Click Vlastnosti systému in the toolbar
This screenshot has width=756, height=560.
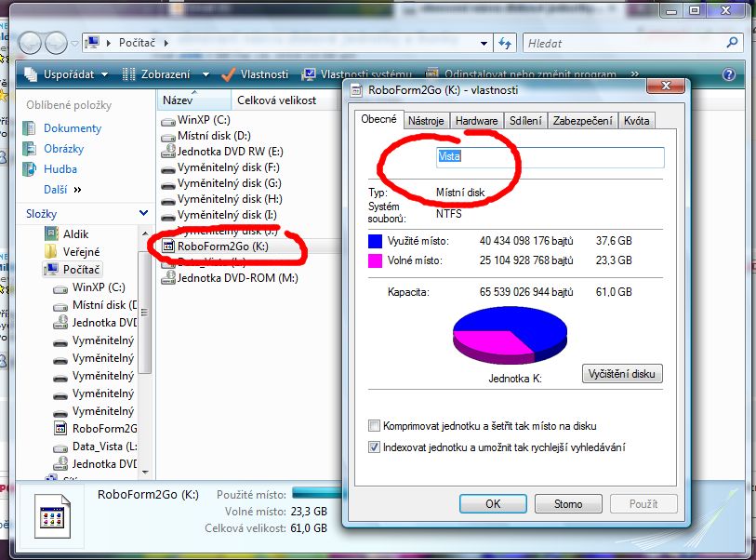tap(357, 74)
